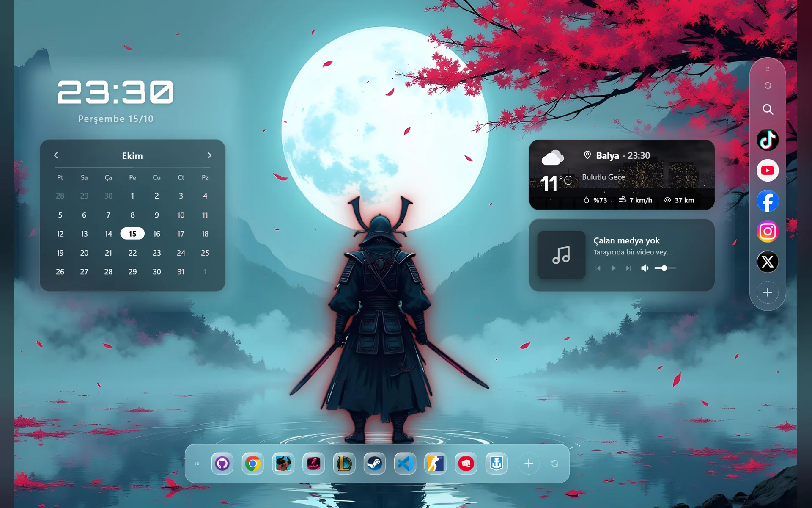812x508 pixels.
Task: Grab the bottom dock's drag handle dots
Action: [x=197, y=464]
